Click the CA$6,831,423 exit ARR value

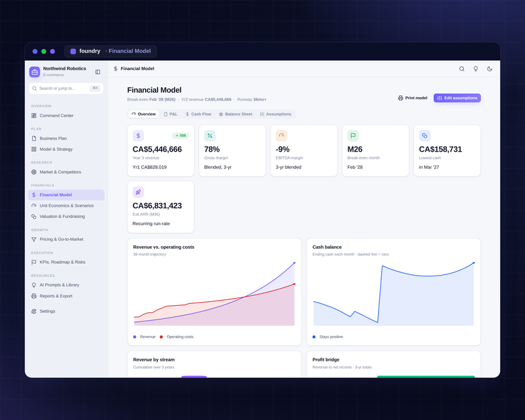pyautogui.click(x=157, y=205)
